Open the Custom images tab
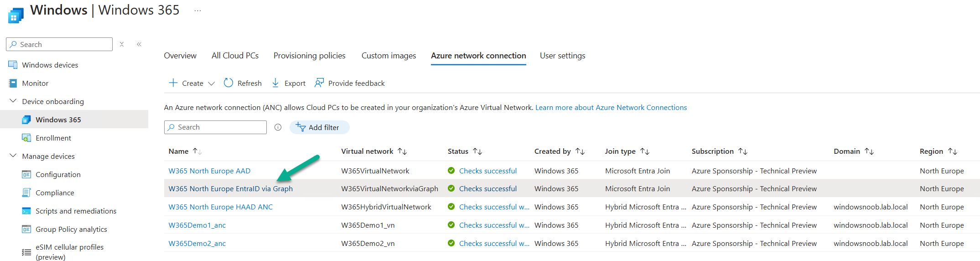Screen dimensions: 980x261 tap(389, 56)
